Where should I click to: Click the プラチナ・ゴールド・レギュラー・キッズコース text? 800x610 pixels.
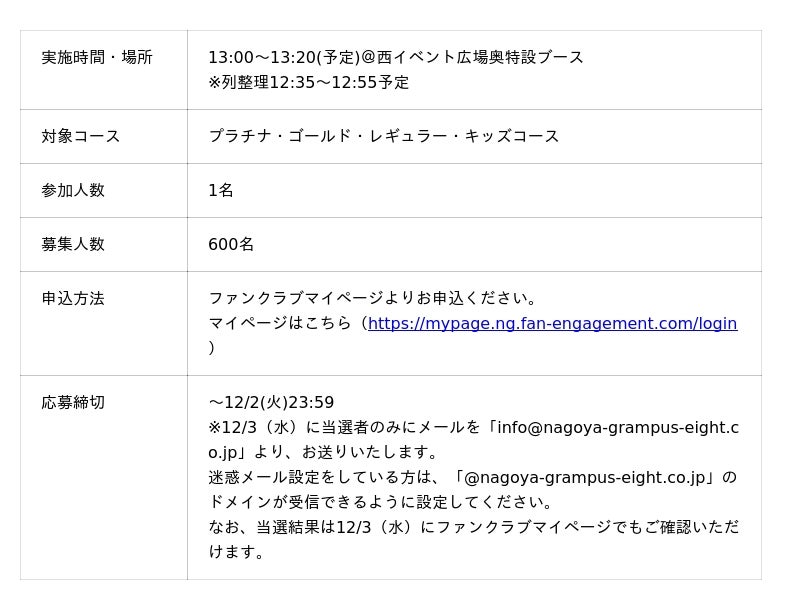(x=383, y=136)
